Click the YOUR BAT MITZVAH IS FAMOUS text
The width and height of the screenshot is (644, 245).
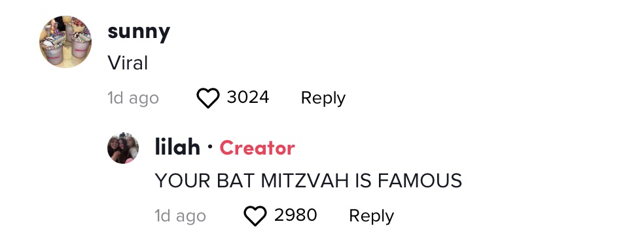308,181
